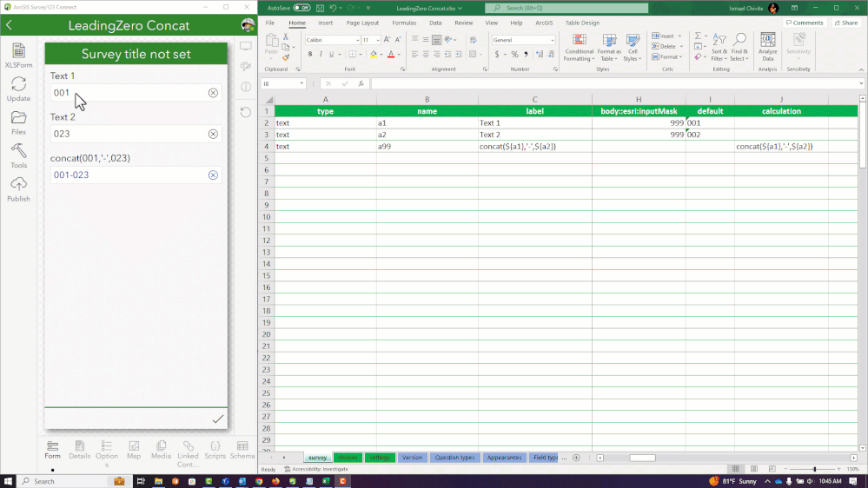The width and height of the screenshot is (868, 488).
Task: Collapse the Excel ribbon chevron
Action: [861, 69]
